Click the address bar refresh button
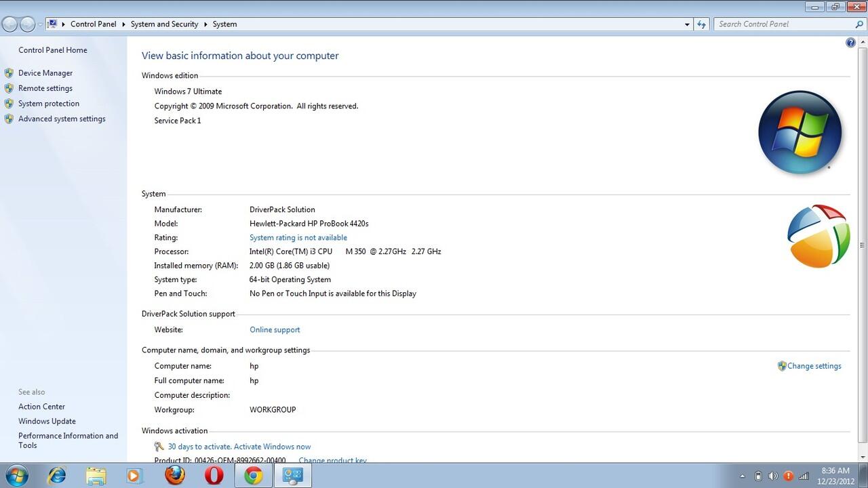The image size is (868, 488). pos(702,24)
